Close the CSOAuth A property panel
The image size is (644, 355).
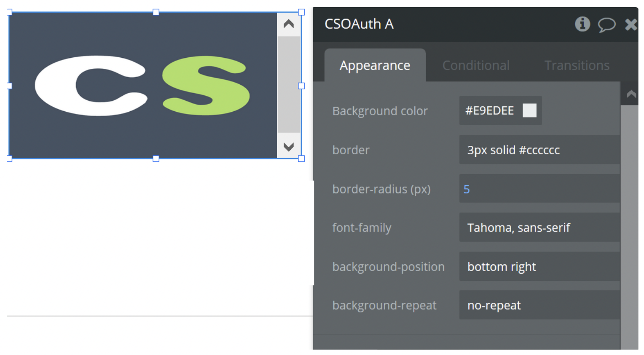click(x=631, y=24)
